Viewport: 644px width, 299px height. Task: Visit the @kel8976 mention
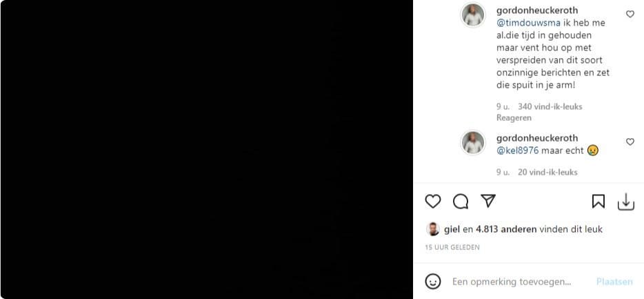click(518, 151)
